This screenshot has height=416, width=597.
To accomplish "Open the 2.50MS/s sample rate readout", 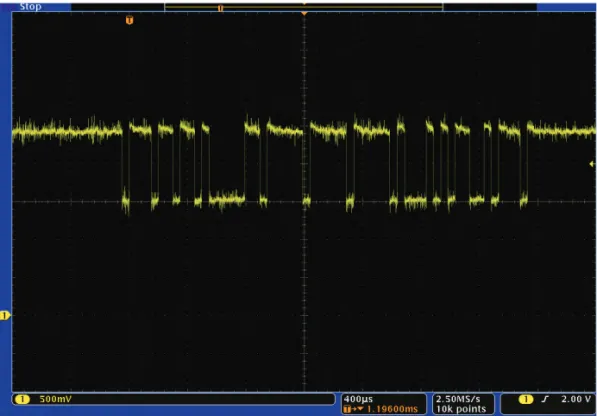I will click(458, 399).
